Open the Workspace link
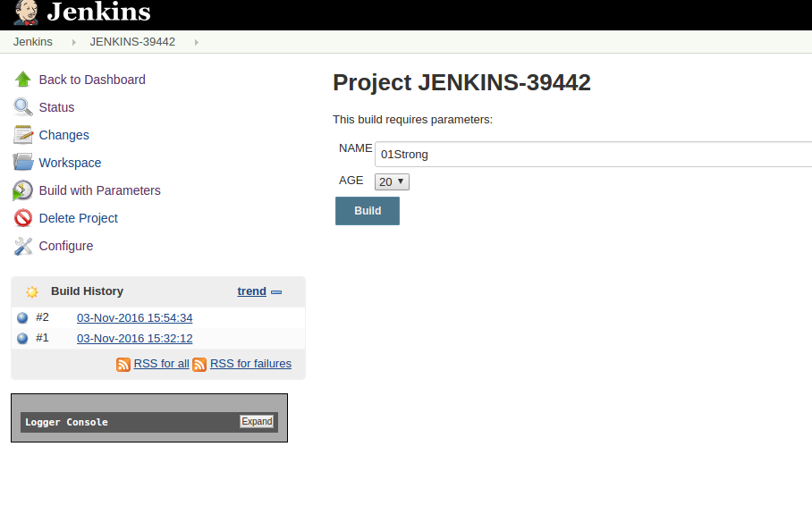This screenshot has height=531, width=812. point(70,163)
